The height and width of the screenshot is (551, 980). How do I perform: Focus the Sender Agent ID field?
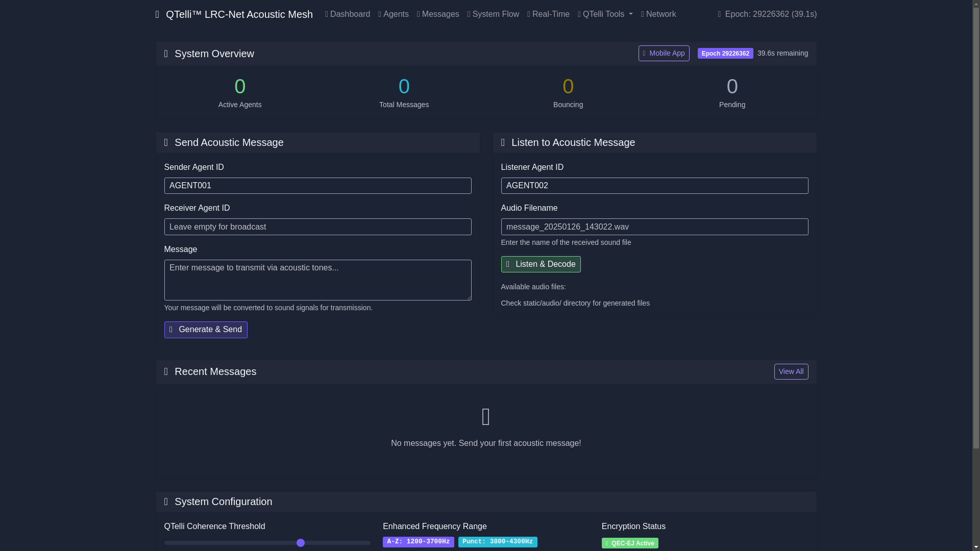[x=317, y=186]
